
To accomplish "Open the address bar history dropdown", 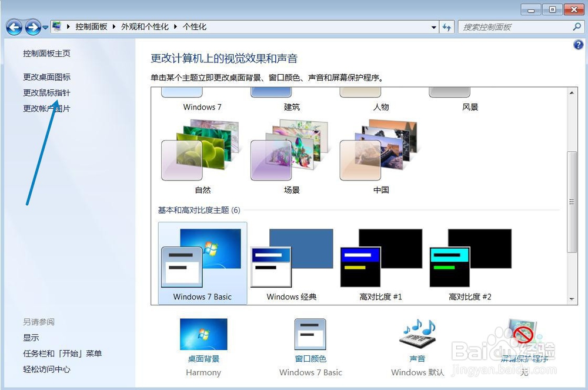I will coord(434,27).
